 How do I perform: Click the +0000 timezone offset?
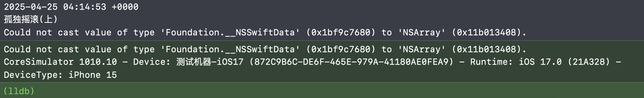pos(125,7)
